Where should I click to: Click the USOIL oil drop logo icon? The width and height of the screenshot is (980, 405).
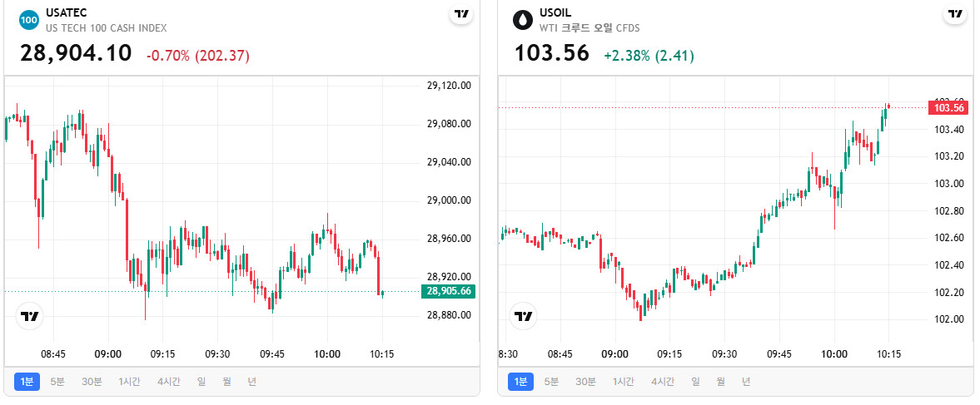pyautogui.click(x=523, y=20)
